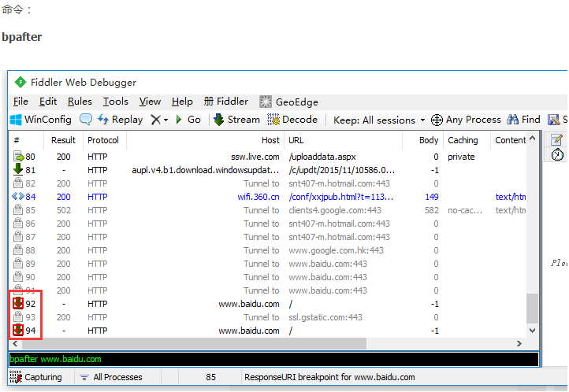Select 'private' caching cell in session 80
This screenshot has height=392, width=569.
(x=461, y=157)
